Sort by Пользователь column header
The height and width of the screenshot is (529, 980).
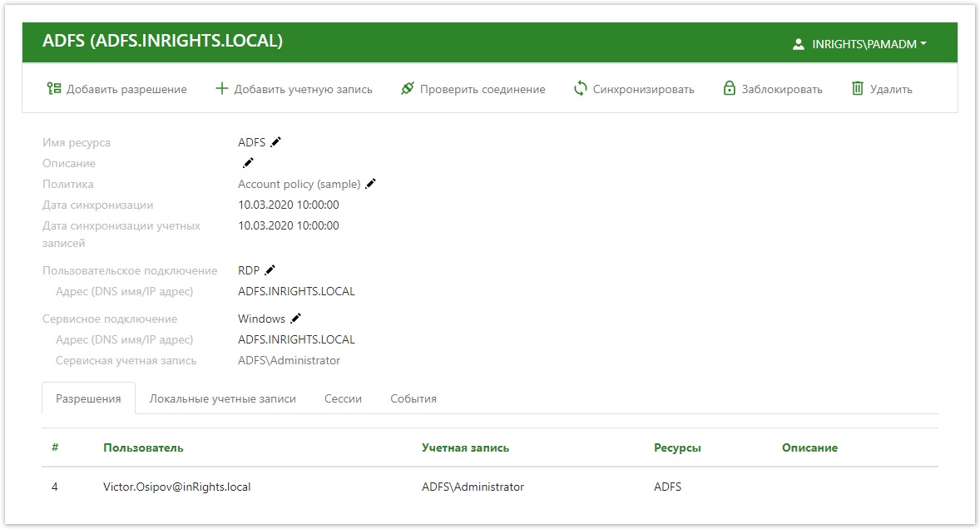click(143, 447)
